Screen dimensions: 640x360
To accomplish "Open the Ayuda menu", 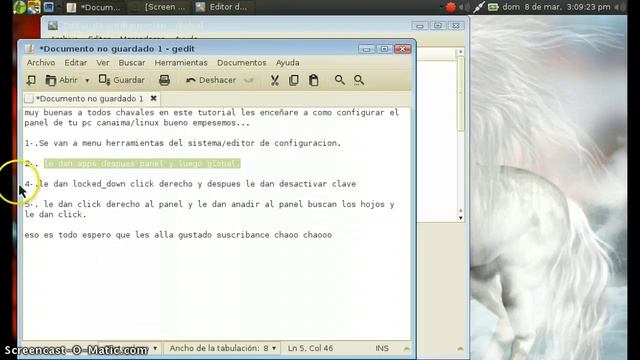I will [287, 62].
